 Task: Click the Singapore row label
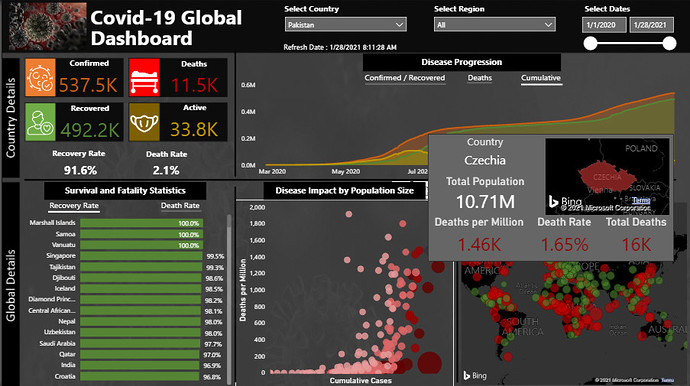pos(61,256)
